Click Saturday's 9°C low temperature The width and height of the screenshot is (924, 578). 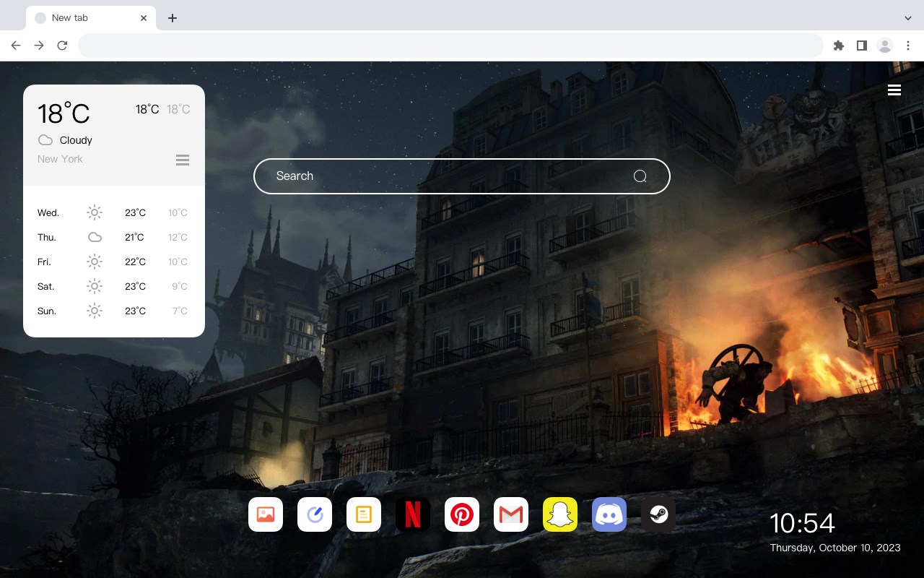tap(180, 286)
